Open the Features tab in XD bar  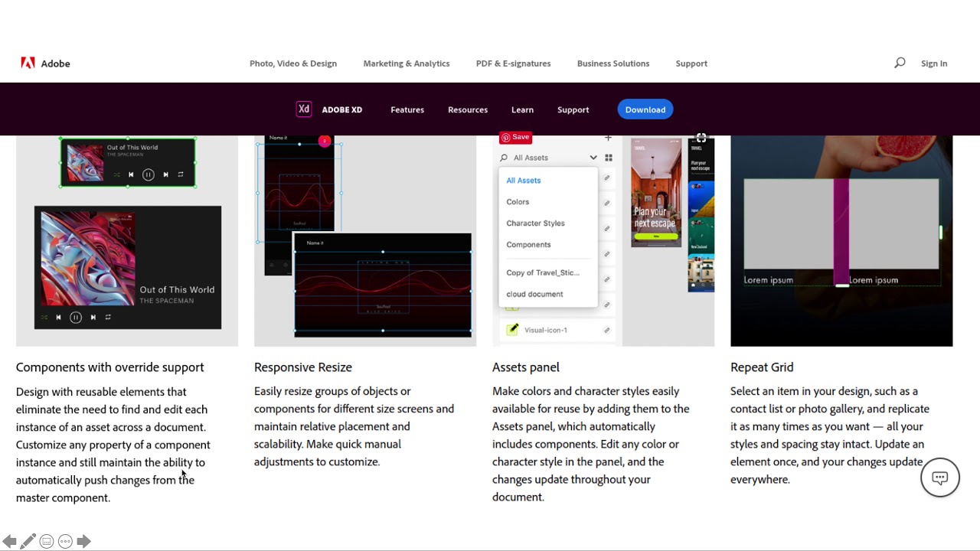[407, 109]
